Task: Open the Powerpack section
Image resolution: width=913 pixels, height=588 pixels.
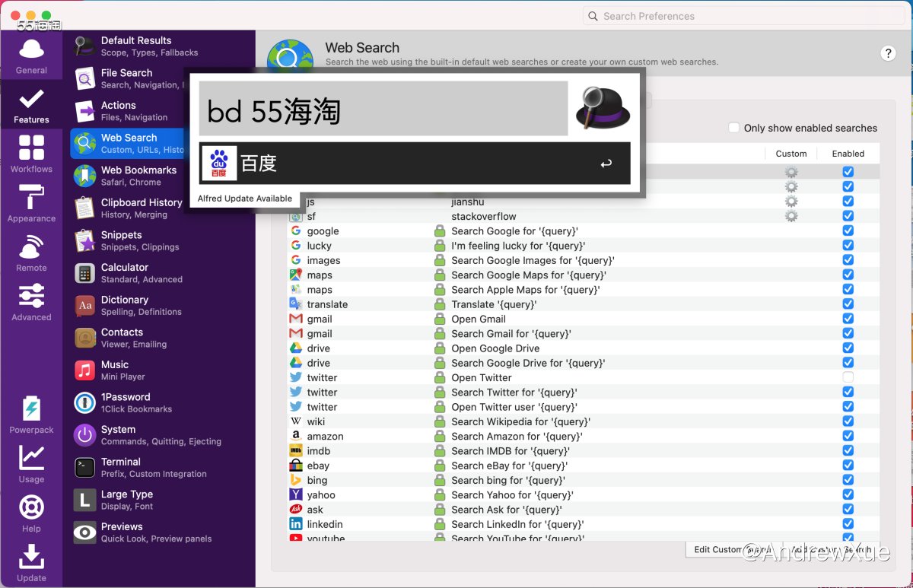Action: point(31,415)
